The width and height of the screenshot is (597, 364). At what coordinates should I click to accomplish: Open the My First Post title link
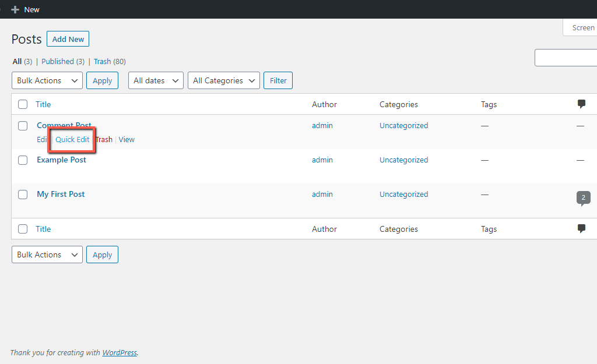(x=61, y=194)
